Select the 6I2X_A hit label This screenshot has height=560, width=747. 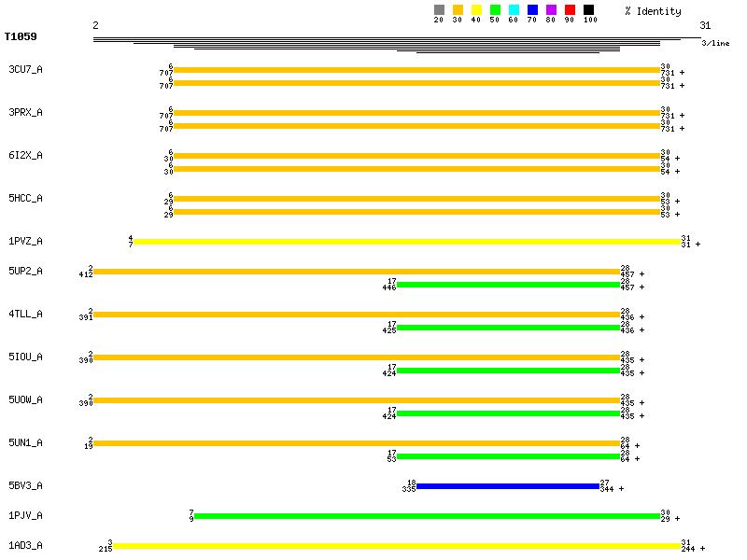click(x=25, y=156)
